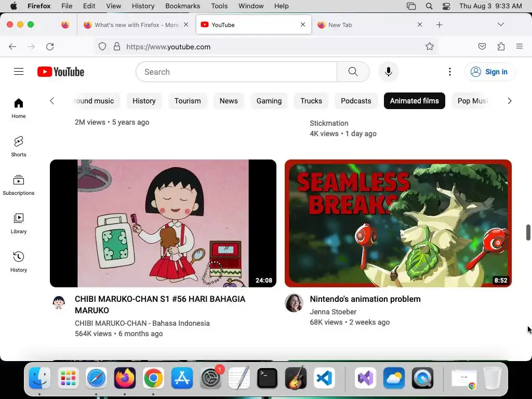
Task: Open Jenna Stoeber channel link
Action: click(333, 312)
